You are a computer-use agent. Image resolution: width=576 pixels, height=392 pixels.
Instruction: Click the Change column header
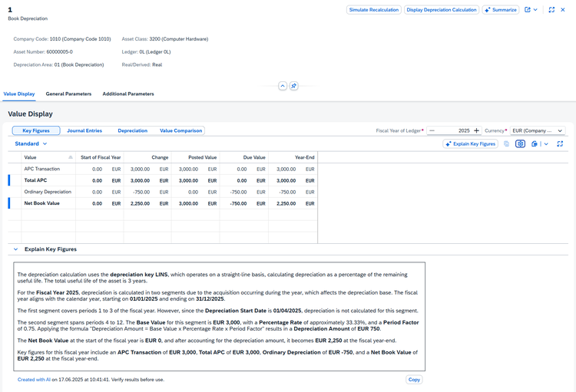click(147, 157)
